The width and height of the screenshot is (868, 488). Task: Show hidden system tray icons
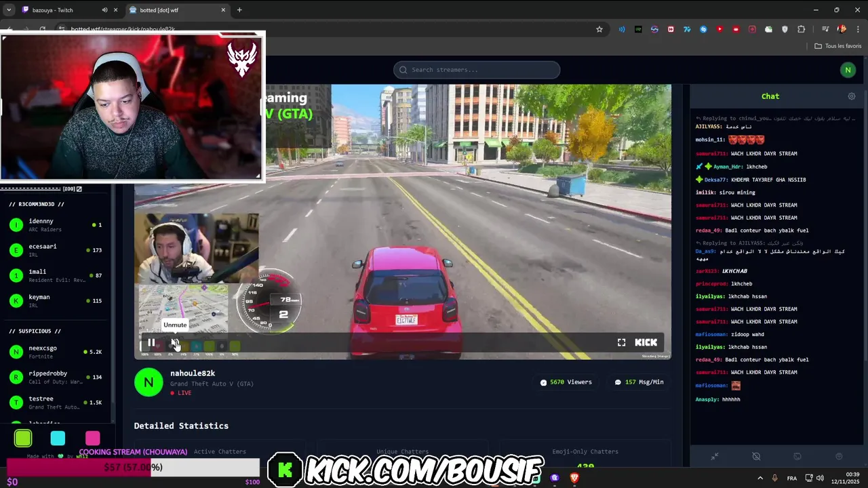pyautogui.click(x=759, y=478)
